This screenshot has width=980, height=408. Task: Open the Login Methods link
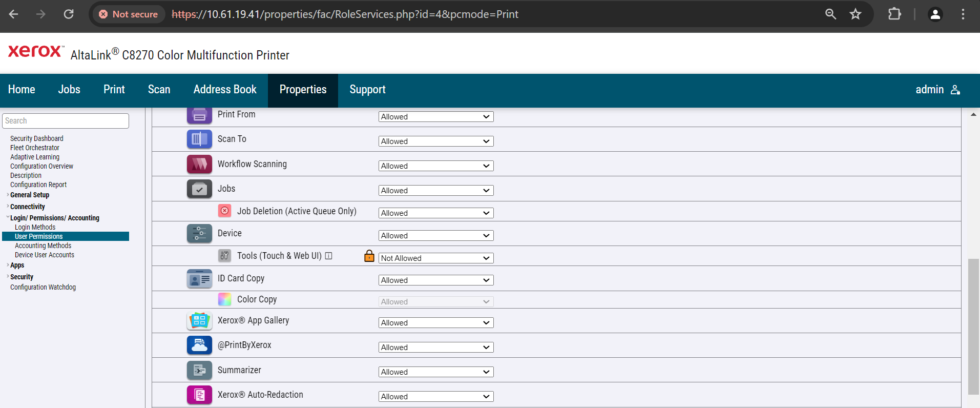pos(35,227)
